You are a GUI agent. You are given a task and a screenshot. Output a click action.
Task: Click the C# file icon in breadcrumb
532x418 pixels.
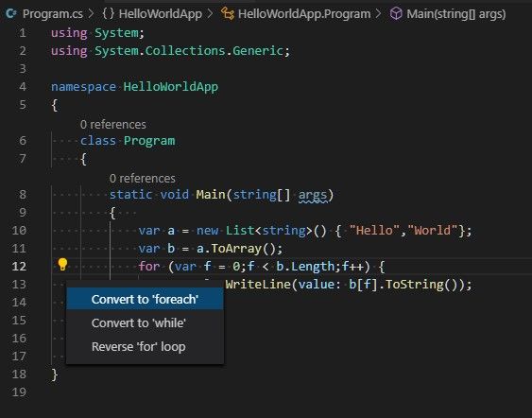point(10,13)
